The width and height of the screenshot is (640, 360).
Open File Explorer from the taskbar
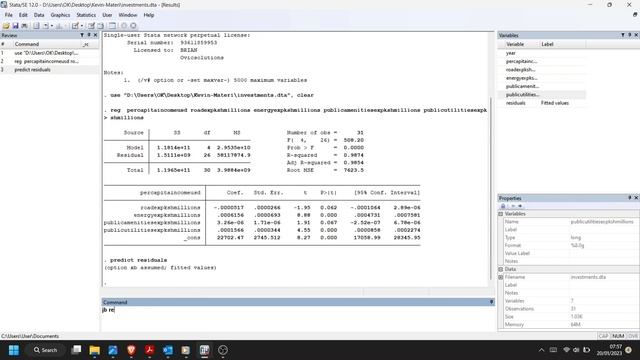[95, 350]
